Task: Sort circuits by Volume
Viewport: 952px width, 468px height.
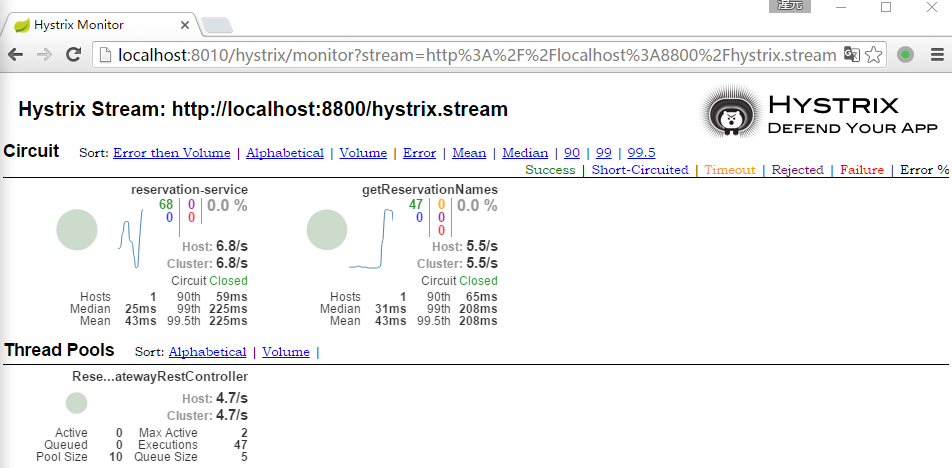Action: [x=363, y=153]
